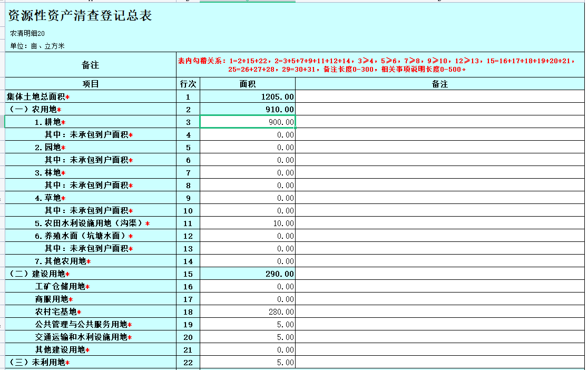Select the area value 280.00
The image size is (588, 370).
[x=248, y=311]
